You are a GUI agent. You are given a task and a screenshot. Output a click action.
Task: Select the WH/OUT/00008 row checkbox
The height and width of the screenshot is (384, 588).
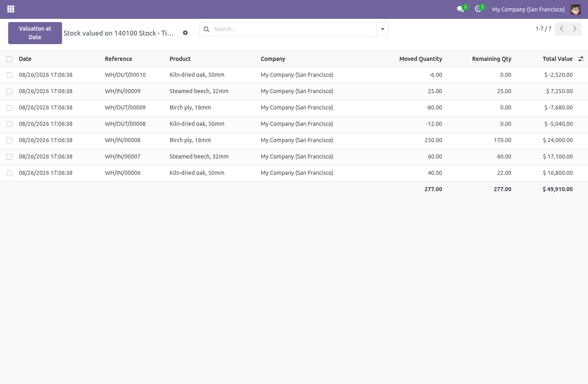9,124
